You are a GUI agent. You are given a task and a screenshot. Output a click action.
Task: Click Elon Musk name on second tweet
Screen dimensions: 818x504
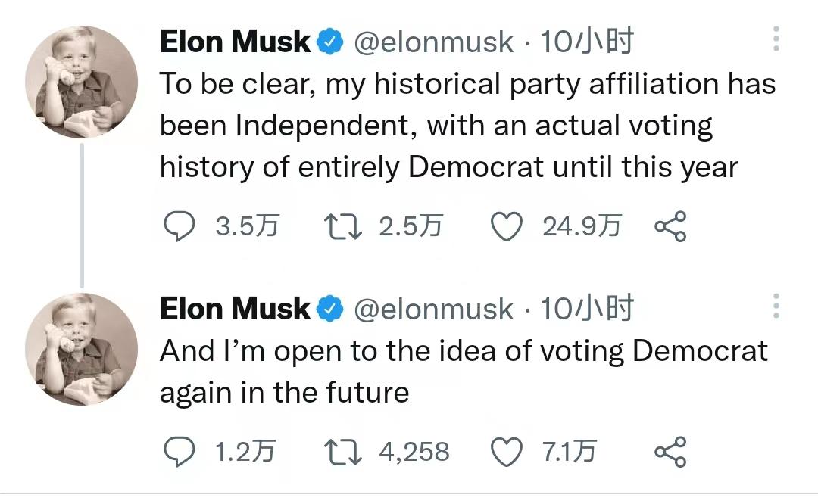(x=236, y=309)
